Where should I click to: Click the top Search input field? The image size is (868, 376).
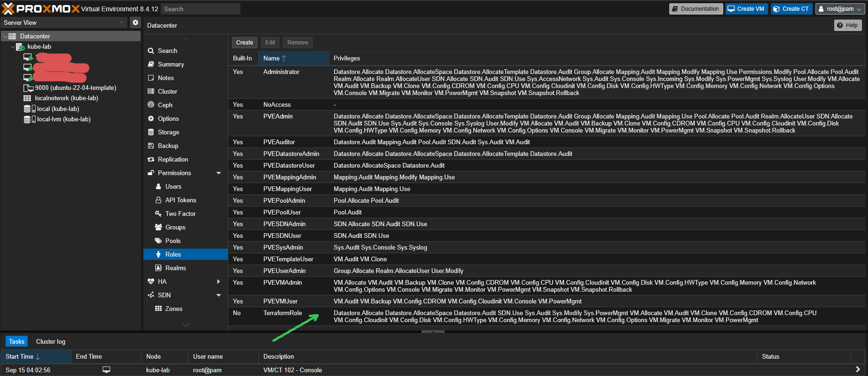point(201,9)
